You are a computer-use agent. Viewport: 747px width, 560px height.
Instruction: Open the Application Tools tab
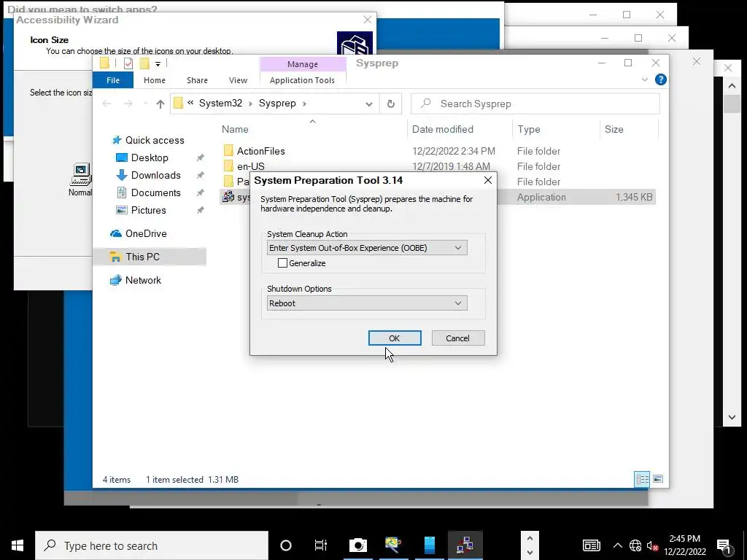pyautogui.click(x=302, y=80)
